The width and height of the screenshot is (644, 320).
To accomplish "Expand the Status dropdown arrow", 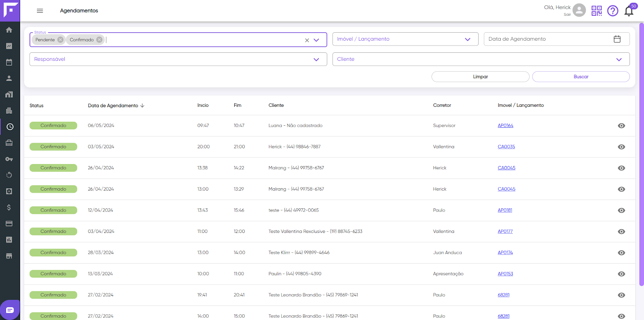I will pos(316,40).
